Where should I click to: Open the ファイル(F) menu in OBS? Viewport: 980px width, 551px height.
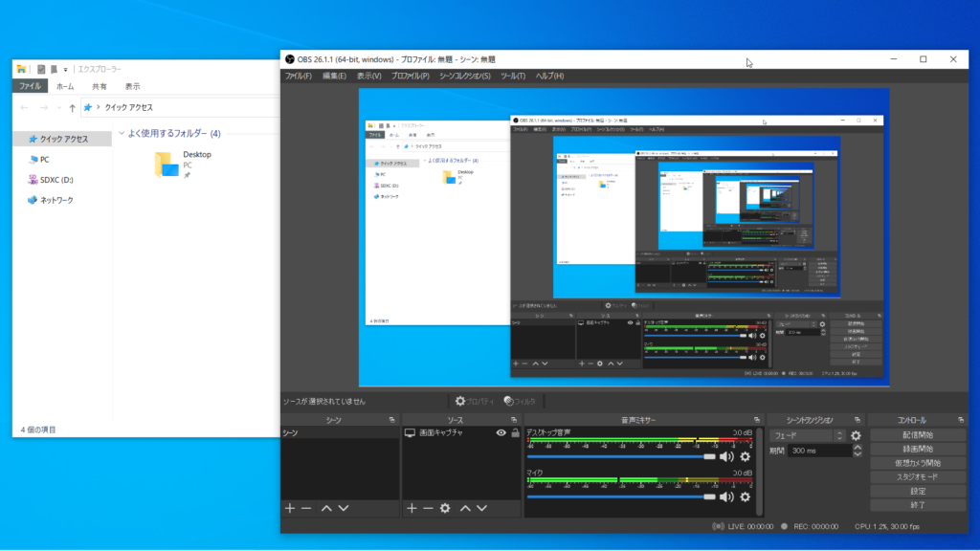click(299, 76)
